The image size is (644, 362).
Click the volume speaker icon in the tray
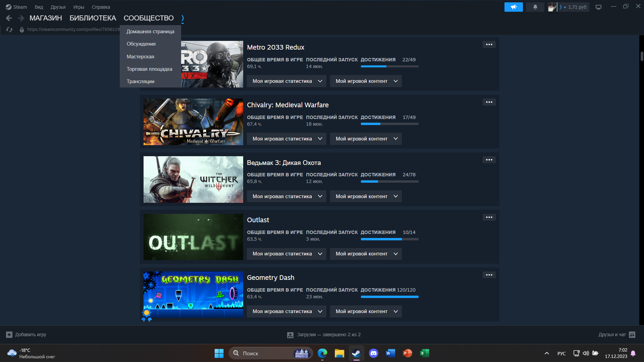pos(586,353)
